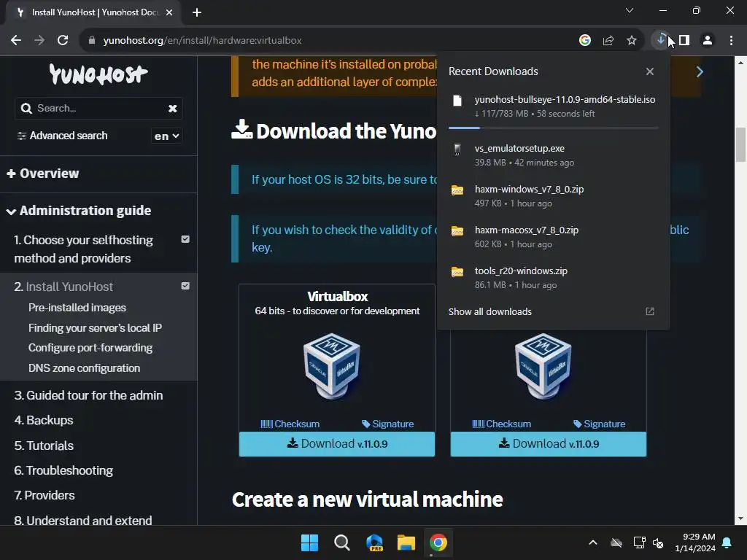Open Finding your server's local IP
This screenshot has height=560, width=747.
[96, 328]
